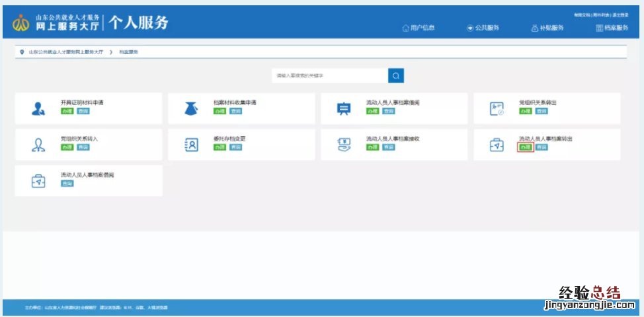Click the 党组织关系转出 card icon
Image resolution: width=644 pixels, height=317 pixels.
[497, 109]
